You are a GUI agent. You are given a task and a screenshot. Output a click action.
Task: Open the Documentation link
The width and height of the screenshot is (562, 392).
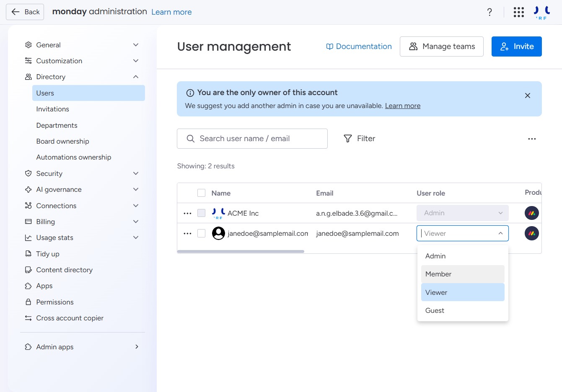pos(359,46)
